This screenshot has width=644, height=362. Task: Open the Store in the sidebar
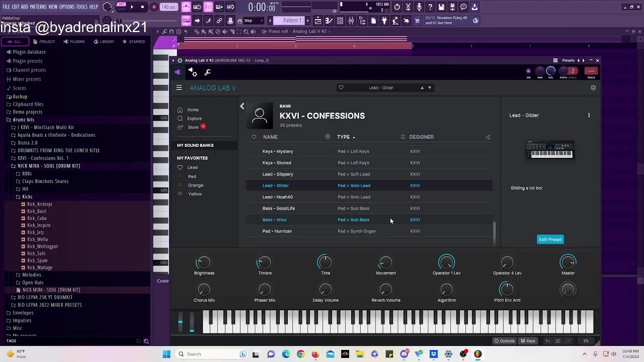[x=193, y=127]
